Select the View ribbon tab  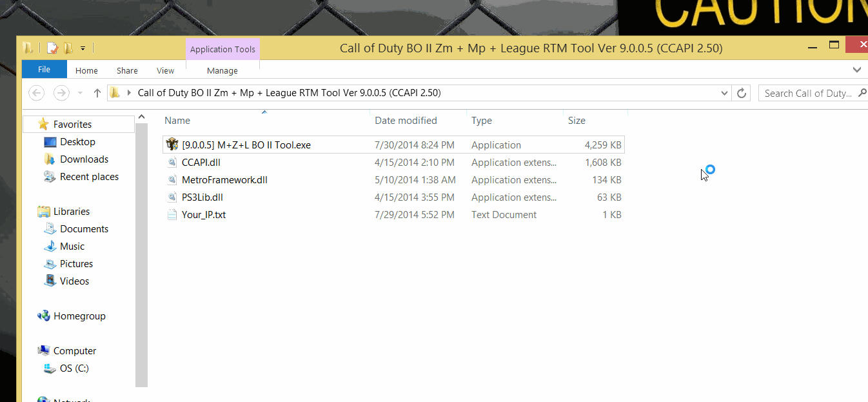(165, 70)
